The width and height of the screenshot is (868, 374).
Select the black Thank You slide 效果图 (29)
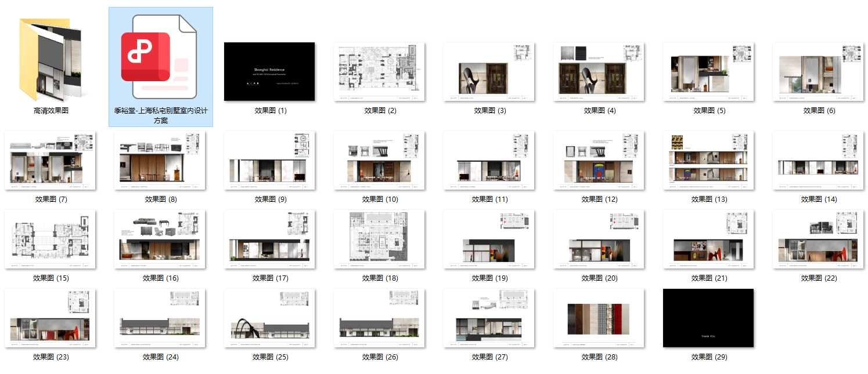click(708, 318)
